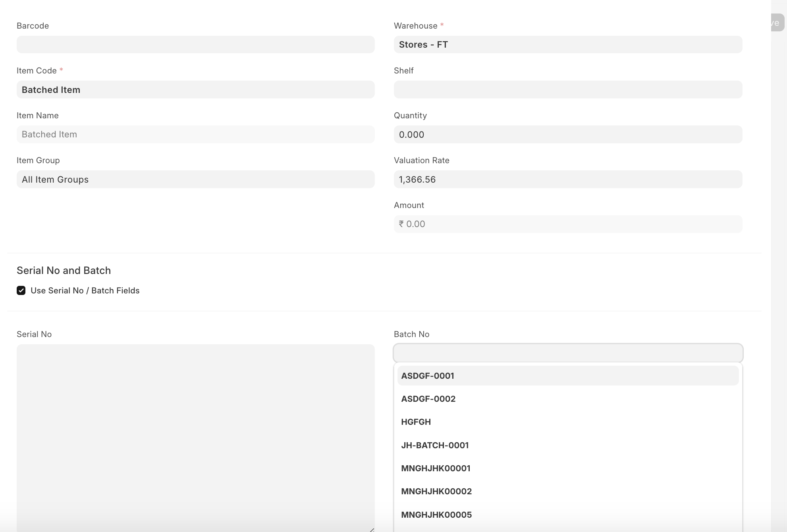The image size is (787, 532).
Task: Select the Quantity field showing 0.000
Action: [x=567, y=135]
